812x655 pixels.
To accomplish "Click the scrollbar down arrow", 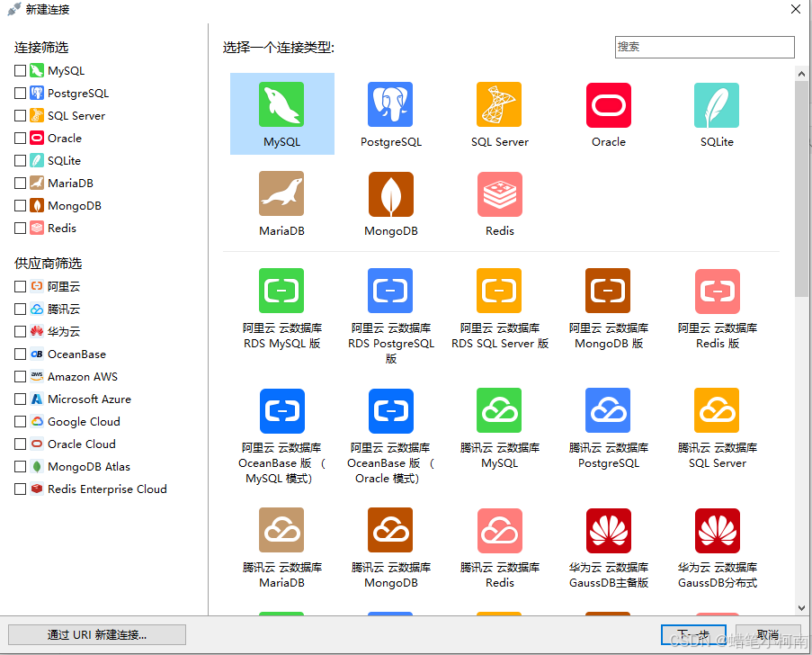I will [x=801, y=608].
